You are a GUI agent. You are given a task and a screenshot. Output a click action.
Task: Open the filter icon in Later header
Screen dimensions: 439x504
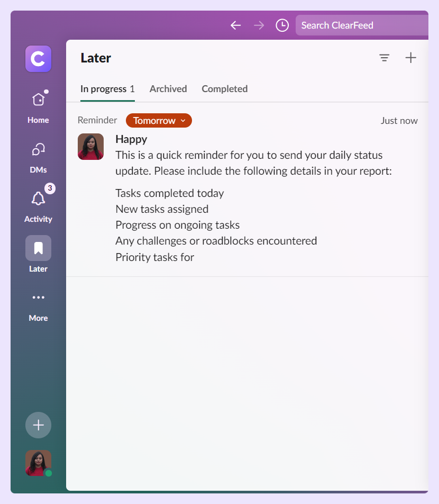pyautogui.click(x=384, y=58)
